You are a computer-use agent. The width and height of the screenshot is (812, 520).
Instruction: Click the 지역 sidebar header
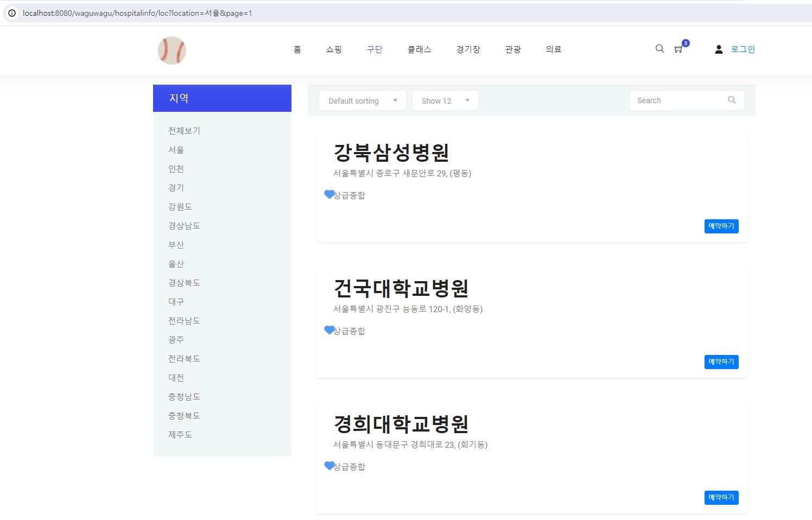point(222,98)
